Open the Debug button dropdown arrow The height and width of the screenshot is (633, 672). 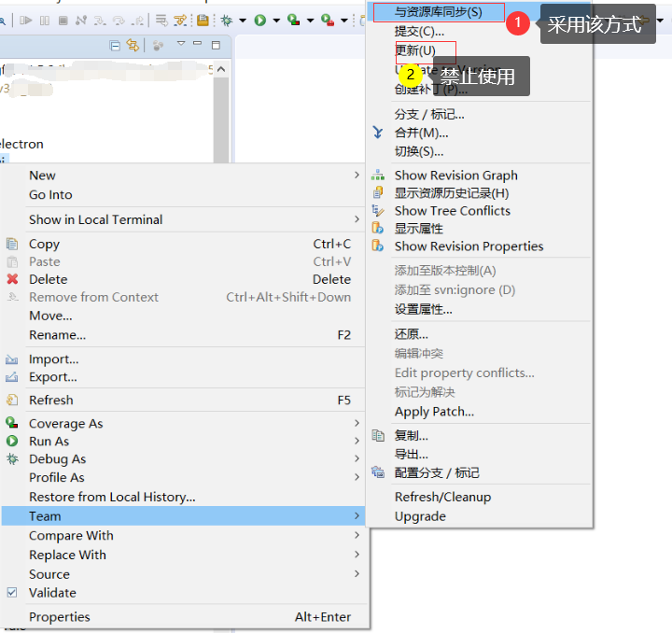(243, 20)
